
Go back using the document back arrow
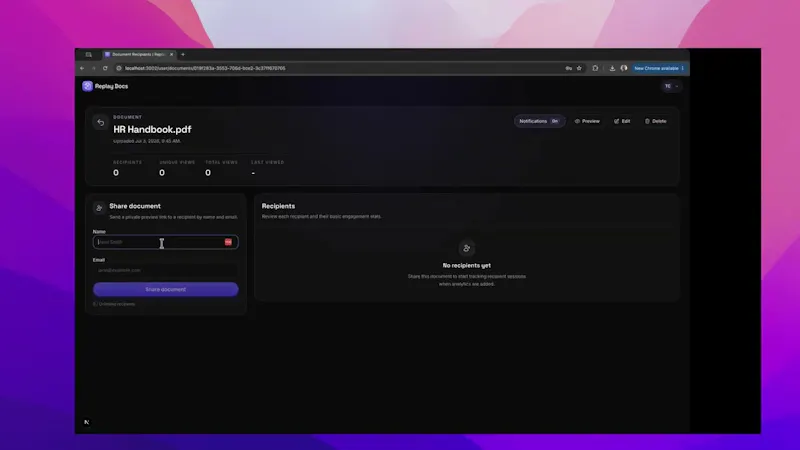(x=101, y=122)
